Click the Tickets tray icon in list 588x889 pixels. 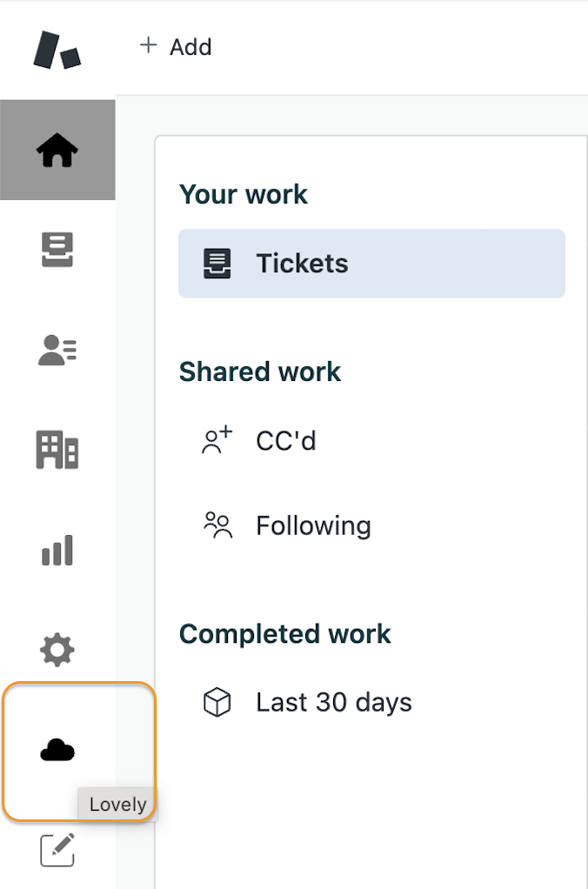(217, 264)
